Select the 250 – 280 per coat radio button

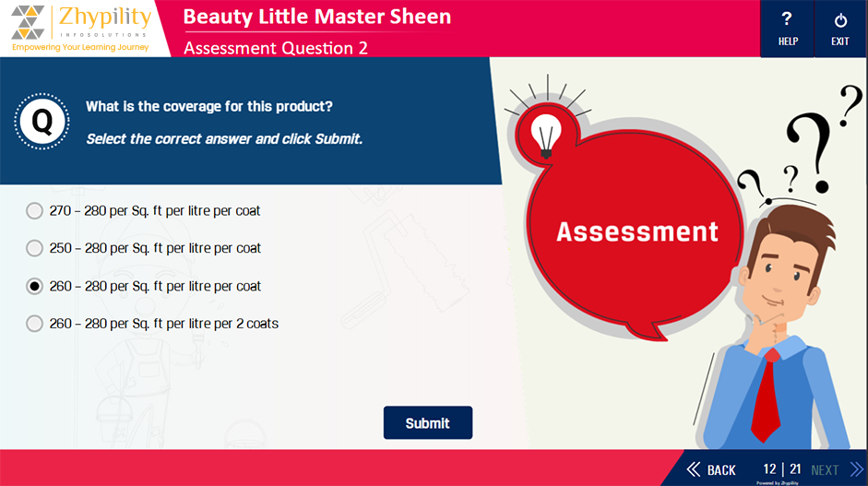click(x=35, y=248)
